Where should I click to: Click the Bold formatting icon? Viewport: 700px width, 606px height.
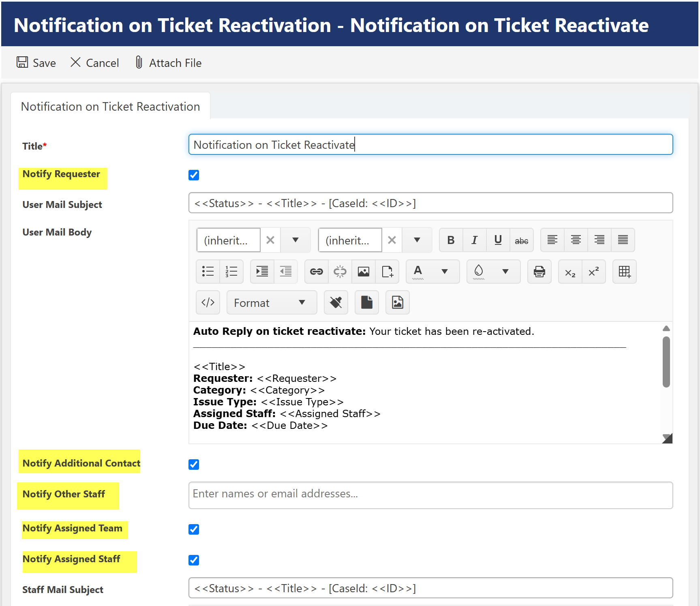[x=451, y=240]
